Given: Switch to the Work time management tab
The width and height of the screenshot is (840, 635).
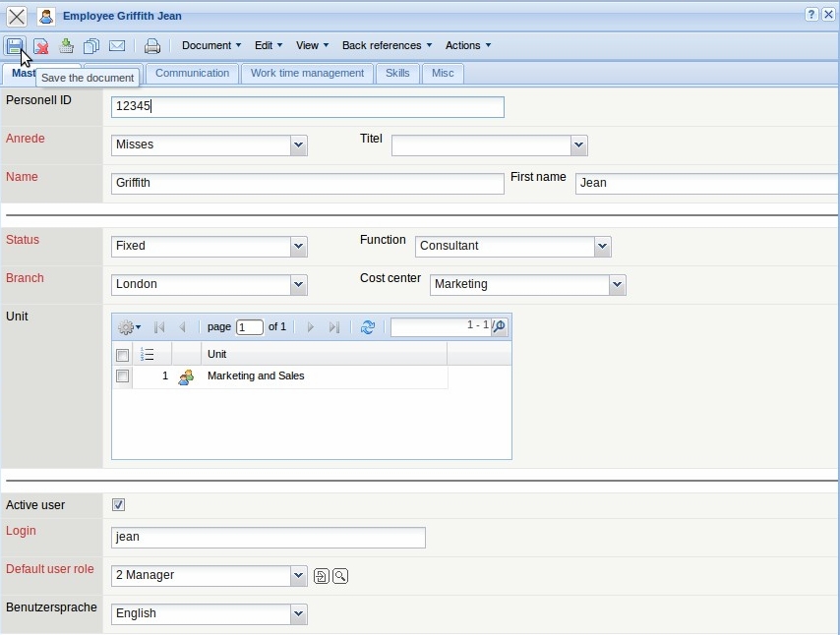Looking at the screenshot, I should click(307, 74).
